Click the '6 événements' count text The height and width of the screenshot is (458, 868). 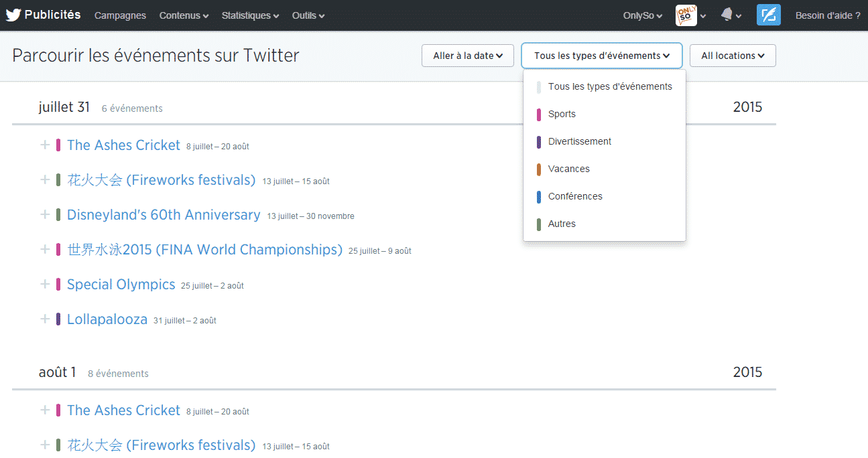coord(132,108)
